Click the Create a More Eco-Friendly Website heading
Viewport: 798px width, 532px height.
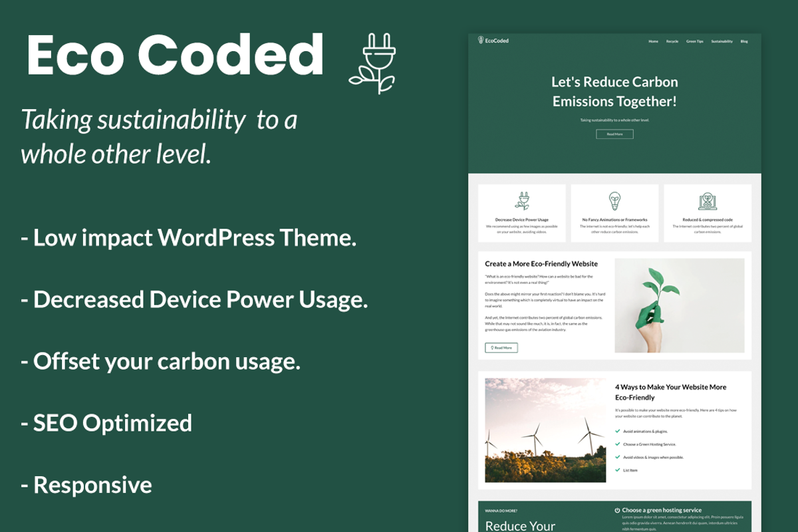click(541, 264)
